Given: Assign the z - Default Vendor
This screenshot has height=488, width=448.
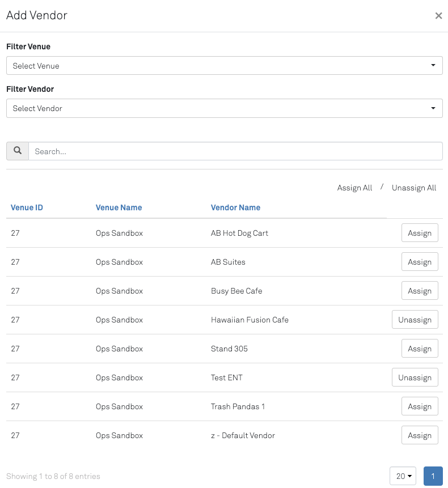Looking at the screenshot, I should point(420,435).
